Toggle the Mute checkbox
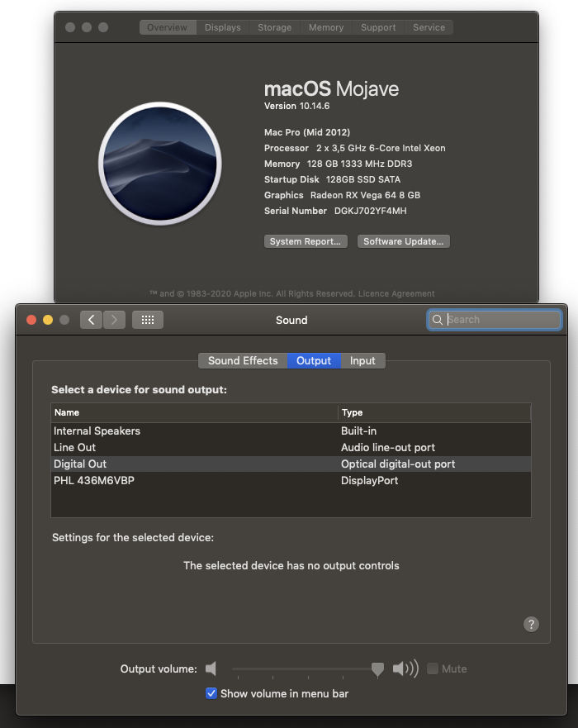The width and height of the screenshot is (578, 728). 433,669
